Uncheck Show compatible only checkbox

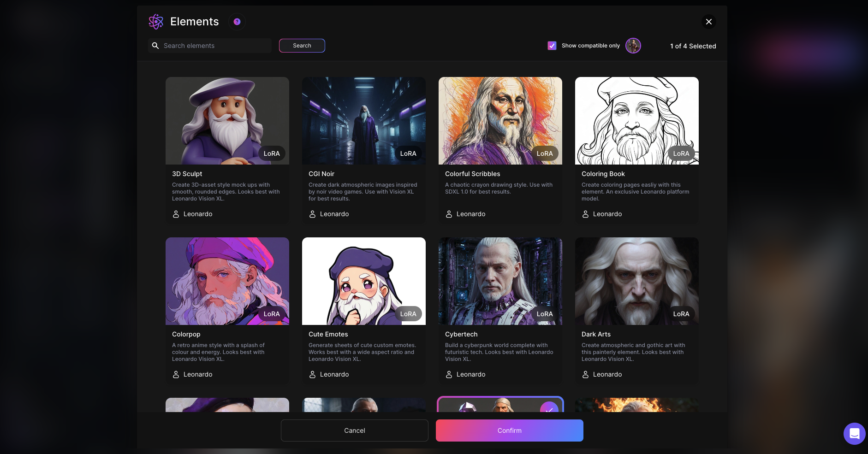coord(552,46)
